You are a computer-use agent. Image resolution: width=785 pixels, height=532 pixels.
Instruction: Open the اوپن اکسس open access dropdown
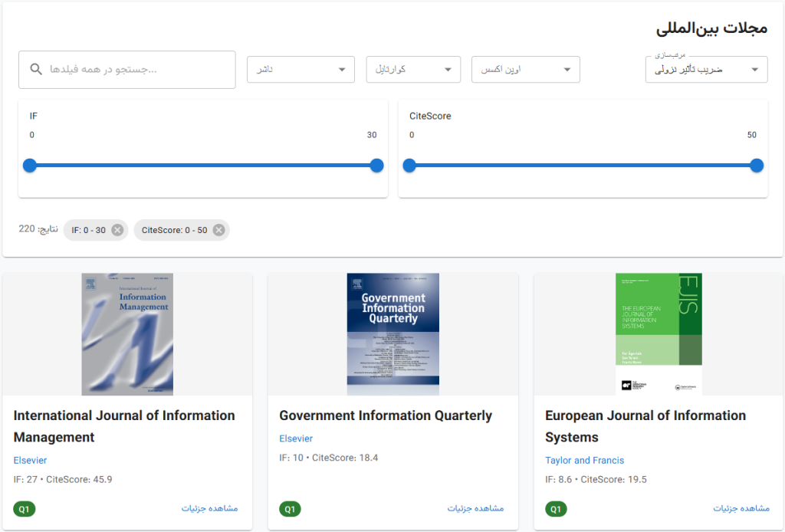click(x=525, y=70)
